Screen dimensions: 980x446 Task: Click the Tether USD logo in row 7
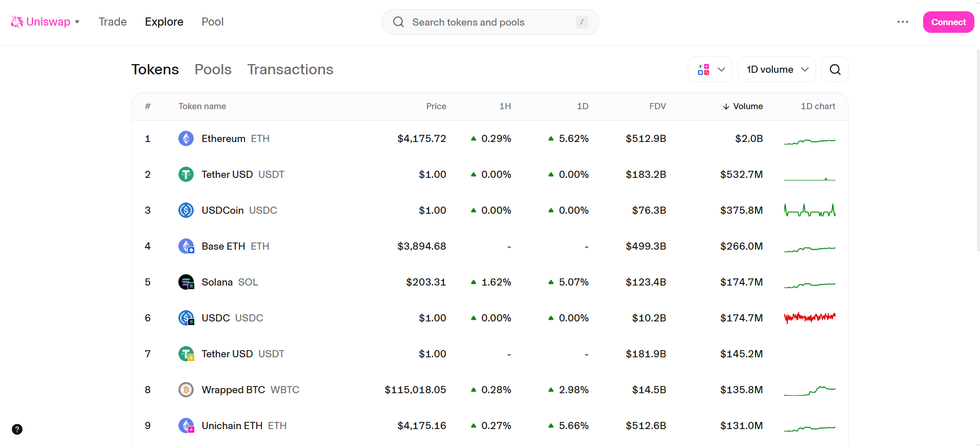[186, 354]
